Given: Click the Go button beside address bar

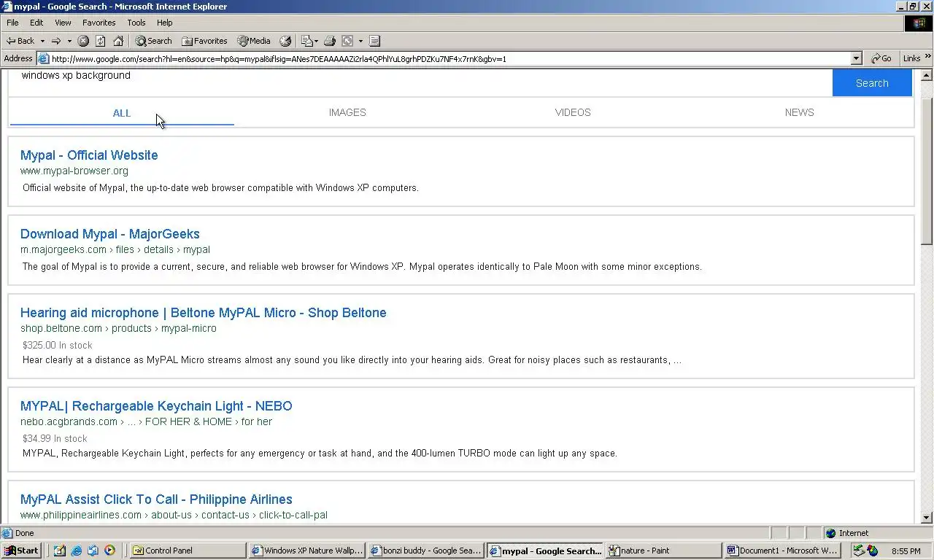Looking at the screenshot, I should tap(881, 58).
